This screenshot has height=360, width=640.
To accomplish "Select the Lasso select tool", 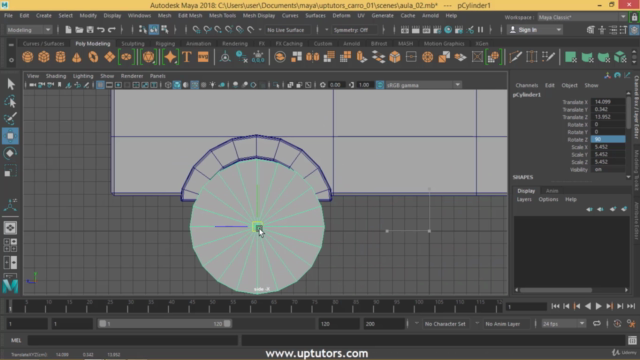I will point(11,101).
